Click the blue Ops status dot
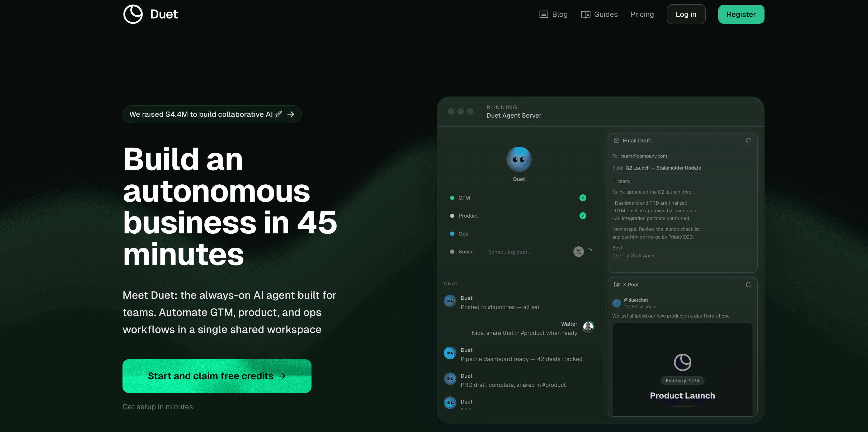 point(452,233)
